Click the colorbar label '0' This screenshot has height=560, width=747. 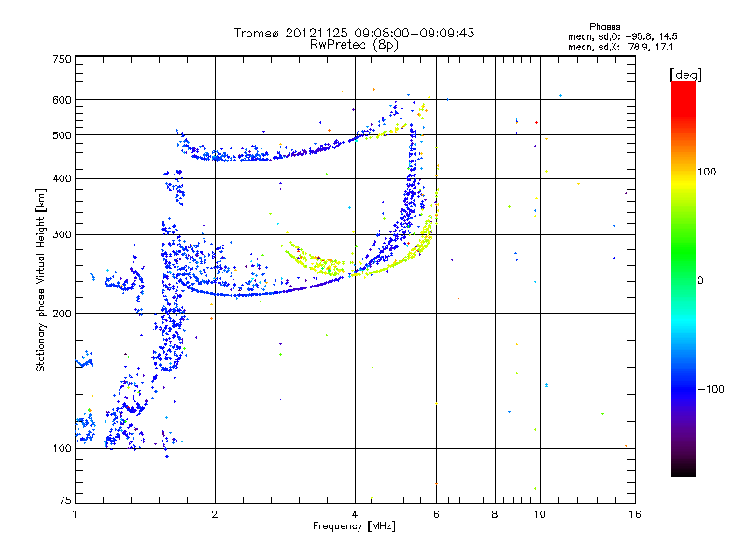[700, 281]
